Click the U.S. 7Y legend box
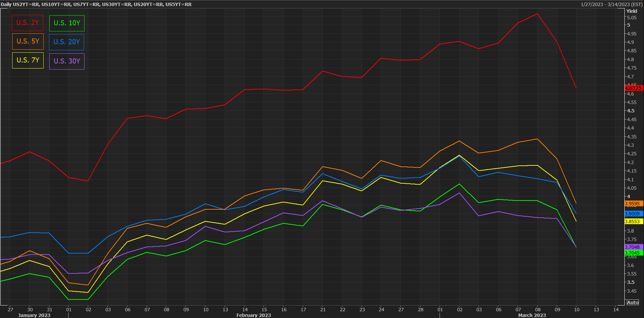 28,60
